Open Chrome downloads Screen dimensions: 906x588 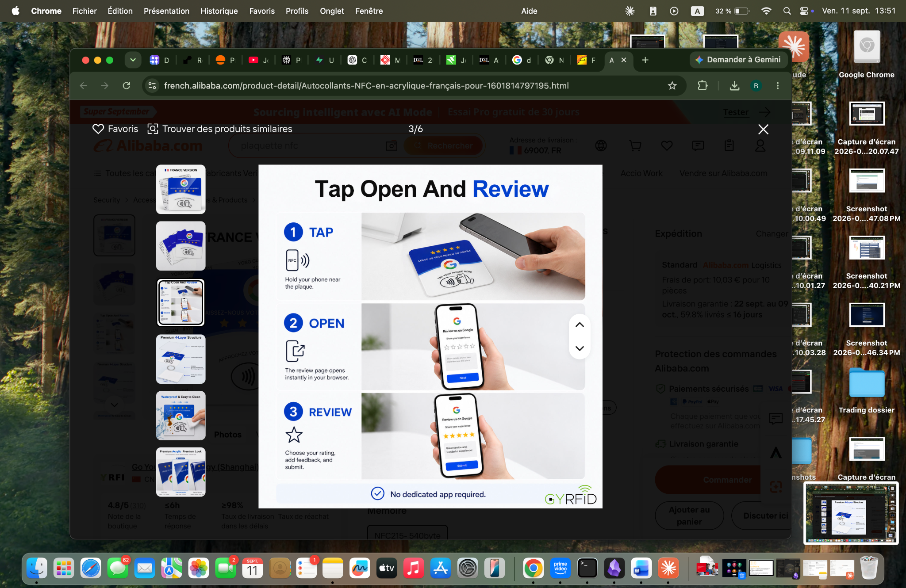pos(734,86)
